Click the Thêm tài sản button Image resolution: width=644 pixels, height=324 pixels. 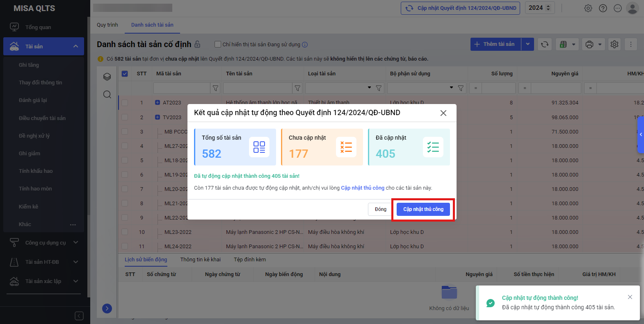point(496,44)
